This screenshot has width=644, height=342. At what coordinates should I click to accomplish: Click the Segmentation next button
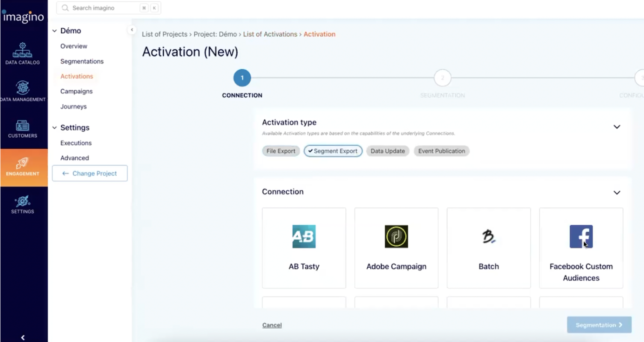pyautogui.click(x=599, y=325)
